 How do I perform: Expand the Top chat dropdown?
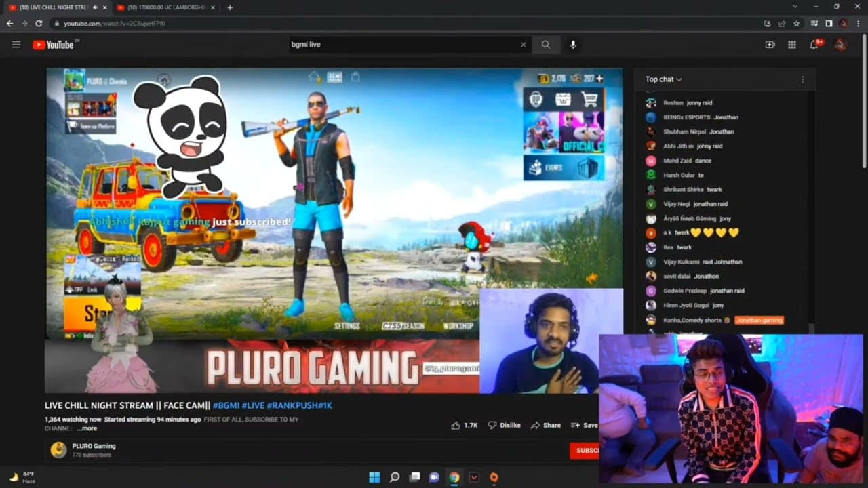click(x=664, y=79)
